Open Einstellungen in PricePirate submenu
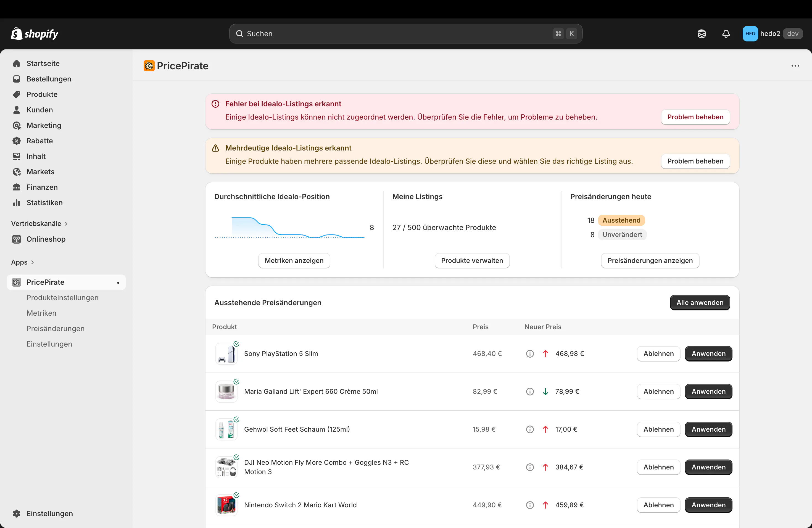The width and height of the screenshot is (812, 528). point(49,344)
